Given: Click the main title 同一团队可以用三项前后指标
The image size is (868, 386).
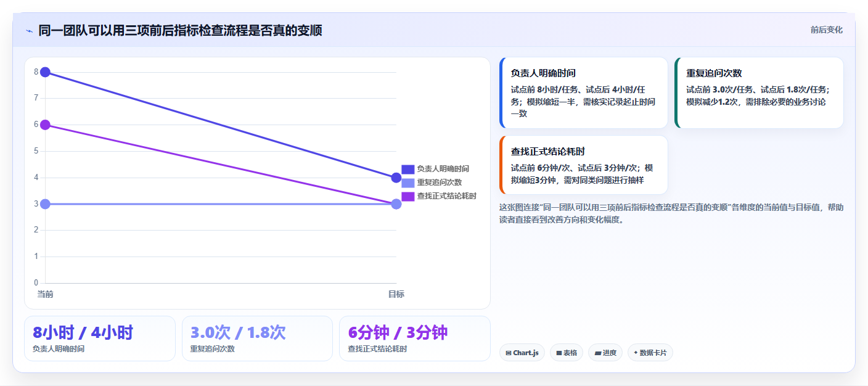Looking at the screenshot, I should pos(180,30).
